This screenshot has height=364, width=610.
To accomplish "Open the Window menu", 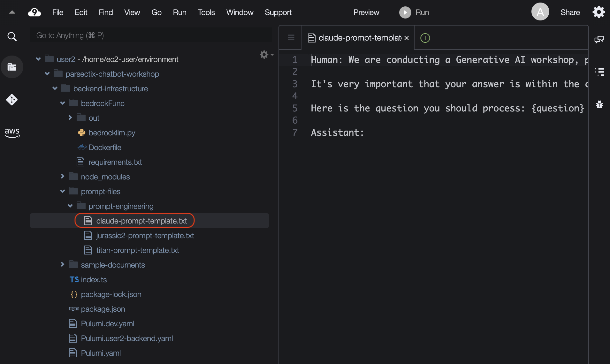I will (x=240, y=12).
